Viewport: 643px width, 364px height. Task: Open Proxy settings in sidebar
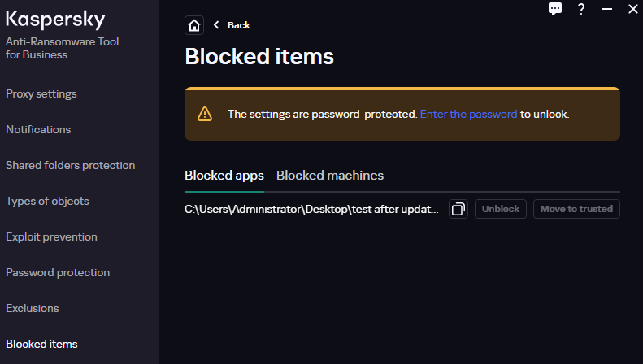pos(41,93)
